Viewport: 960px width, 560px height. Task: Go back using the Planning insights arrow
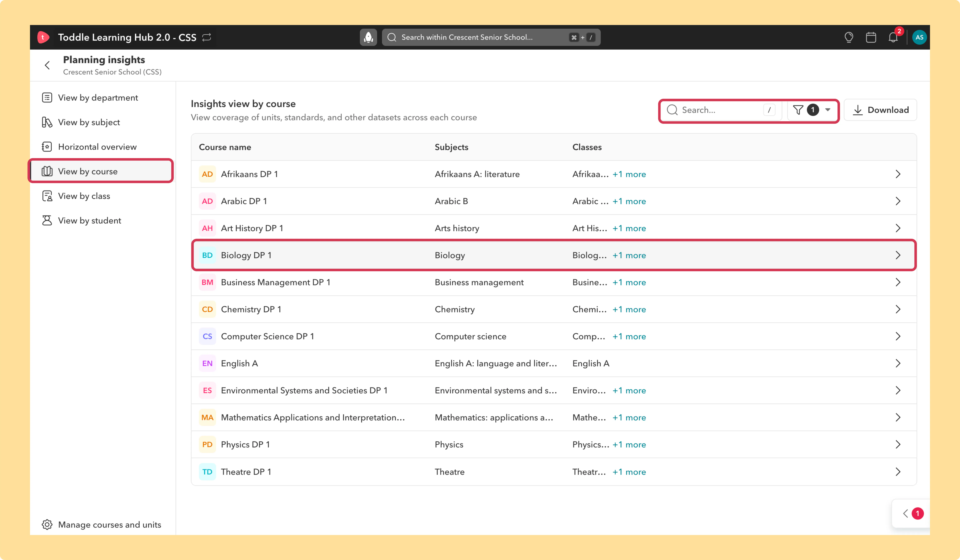coord(47,65)
